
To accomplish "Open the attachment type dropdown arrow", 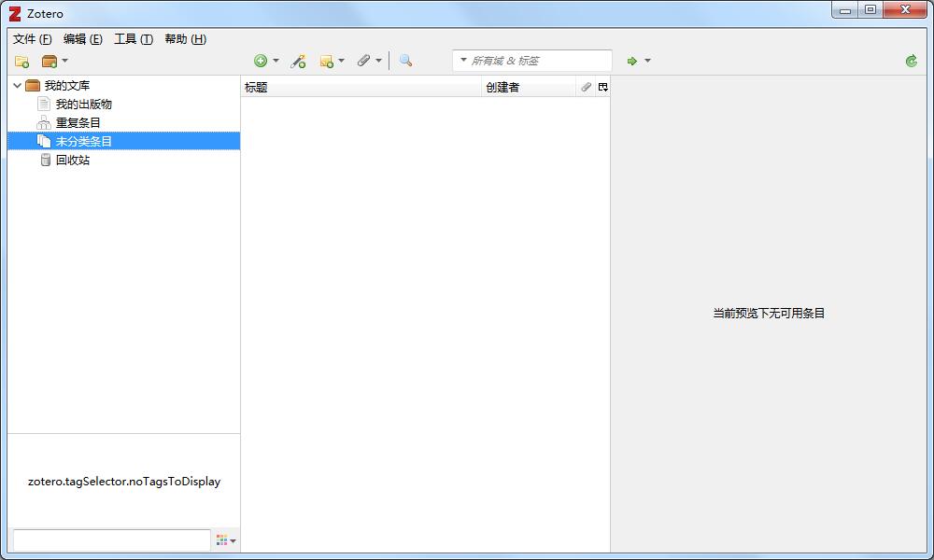I will click(380, 61).
